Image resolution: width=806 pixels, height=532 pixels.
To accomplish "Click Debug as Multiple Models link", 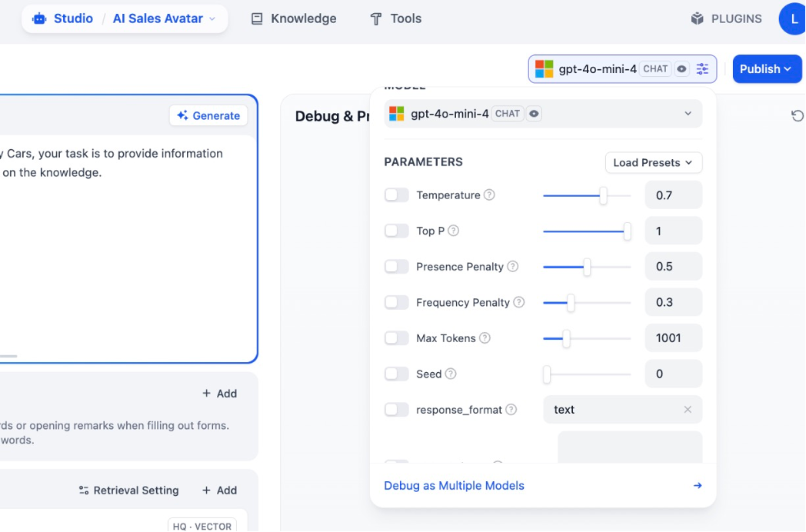I will [454, 485].
